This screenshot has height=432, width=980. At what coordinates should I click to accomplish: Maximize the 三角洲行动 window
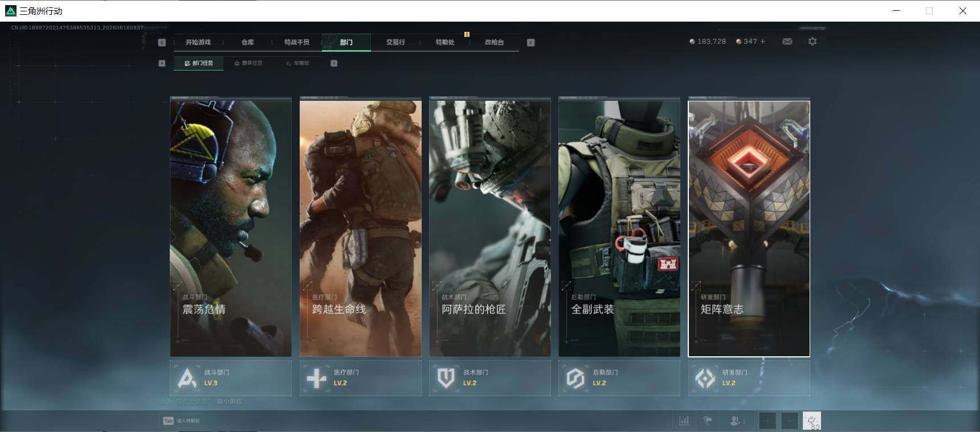click(x=929, y=11)
